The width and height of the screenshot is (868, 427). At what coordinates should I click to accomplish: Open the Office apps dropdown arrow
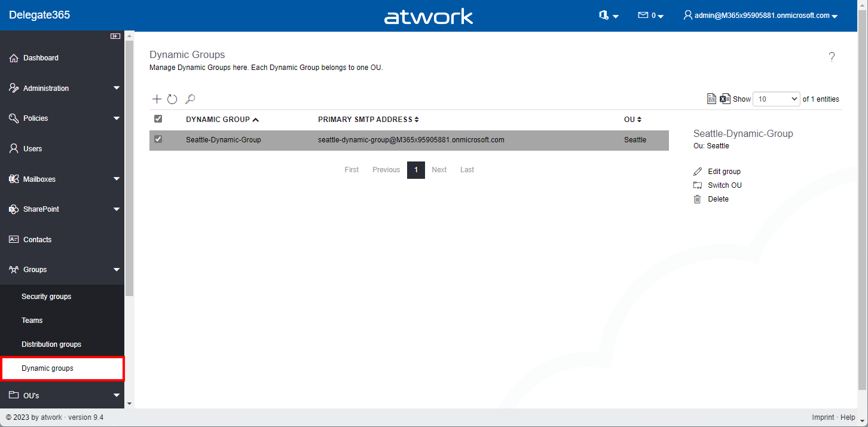point(616,17)
